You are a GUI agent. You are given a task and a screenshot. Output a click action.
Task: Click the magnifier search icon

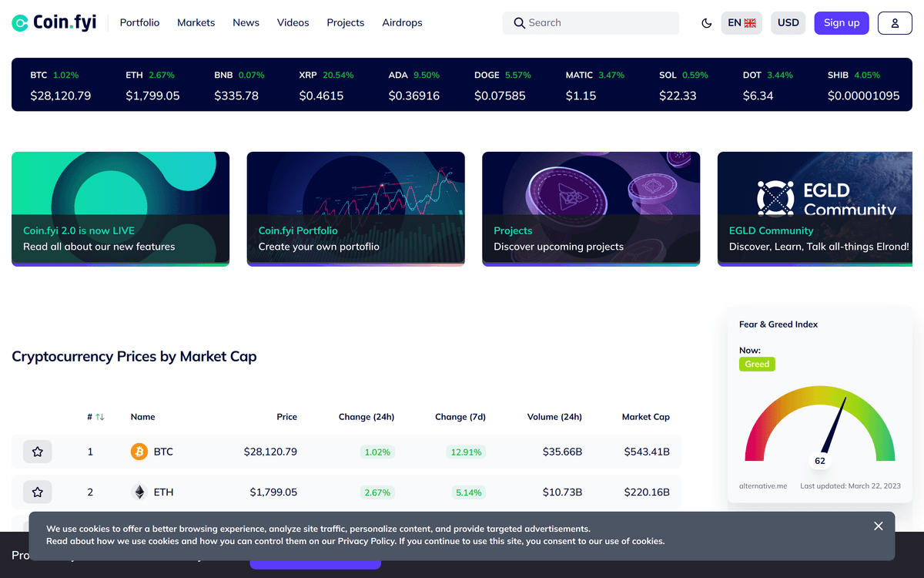click(x=520, y=23)
